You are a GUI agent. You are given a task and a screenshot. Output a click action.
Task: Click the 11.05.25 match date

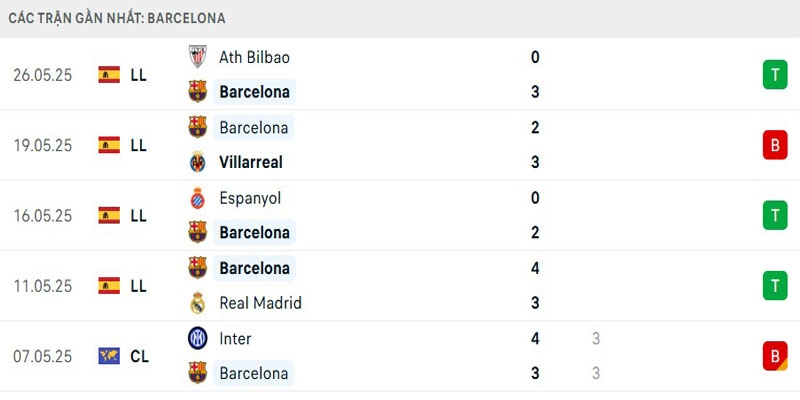click(x=43, y=286)
